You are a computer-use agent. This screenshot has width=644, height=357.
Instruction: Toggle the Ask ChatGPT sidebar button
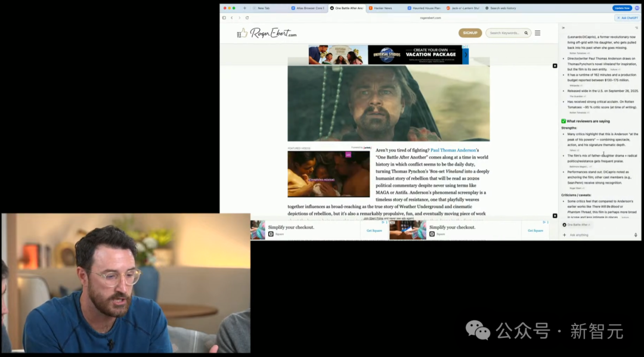coord(628,18)
